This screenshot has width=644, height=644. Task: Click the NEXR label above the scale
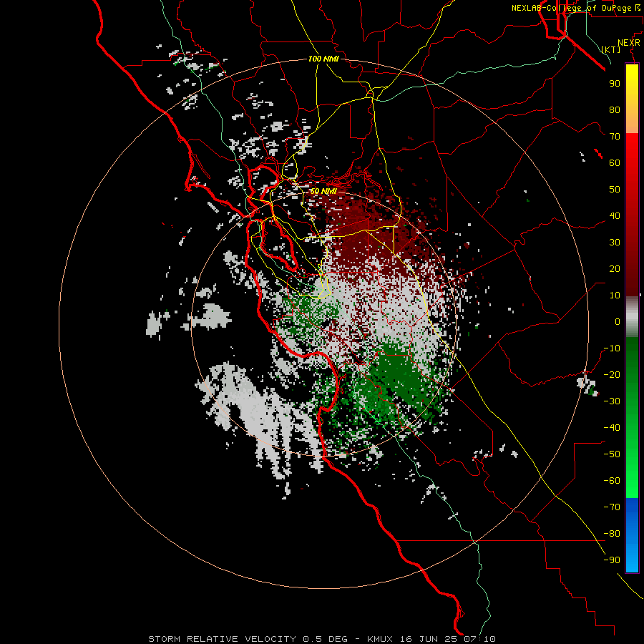click(x=628, y=43)
